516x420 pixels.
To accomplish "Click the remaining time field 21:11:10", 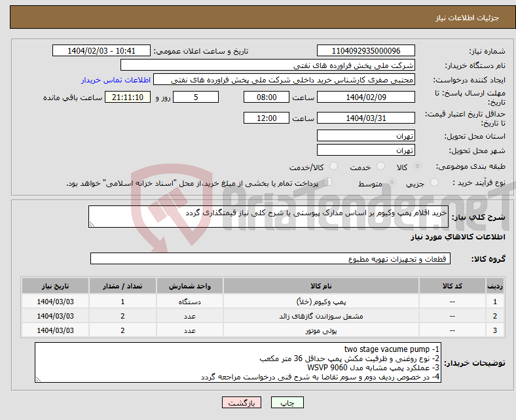I will pyautogui.click(x=128, y=97).
